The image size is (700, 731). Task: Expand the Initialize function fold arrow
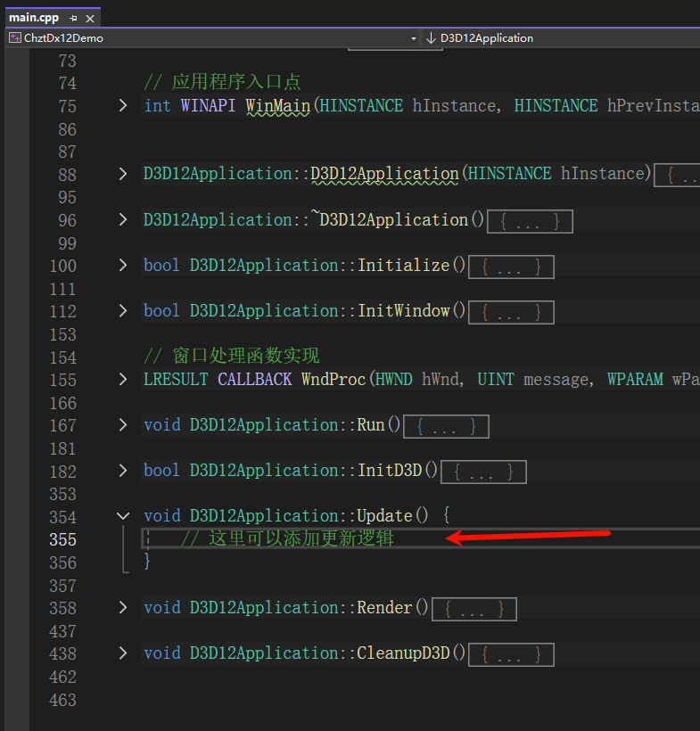(x=123, y=265)
